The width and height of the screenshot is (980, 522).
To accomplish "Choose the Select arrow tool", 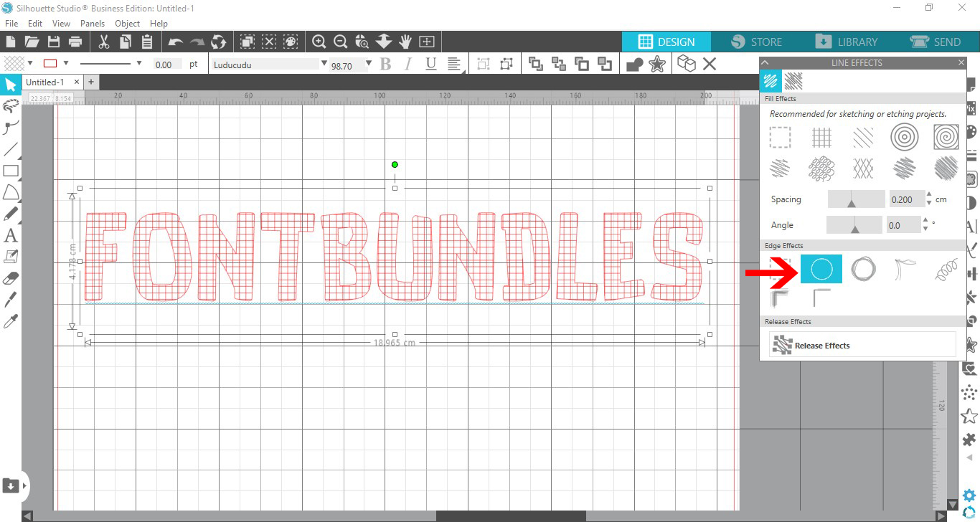I will [x=11, y=85].
